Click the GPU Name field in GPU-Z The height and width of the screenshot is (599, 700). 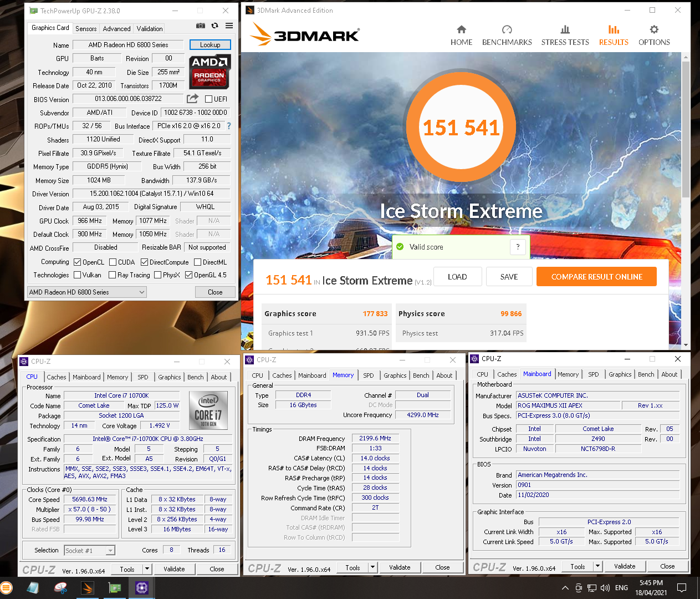point(129,45)
